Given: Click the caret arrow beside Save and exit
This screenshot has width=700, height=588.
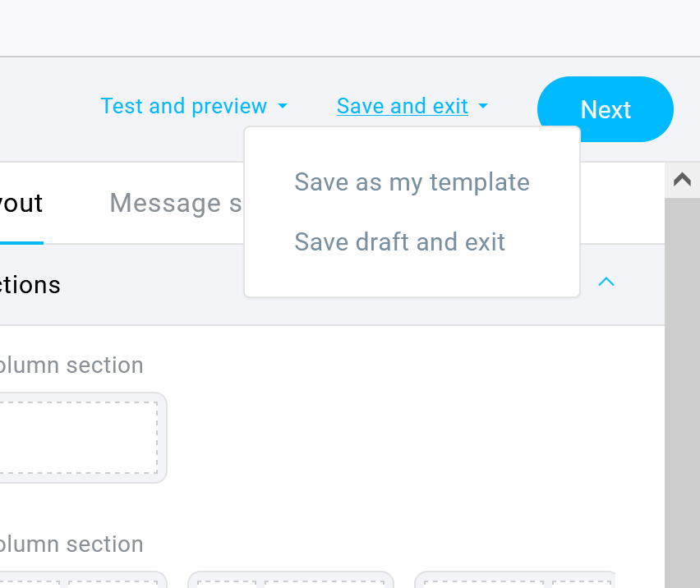Looking at the screenshot, I should [483, 107].
